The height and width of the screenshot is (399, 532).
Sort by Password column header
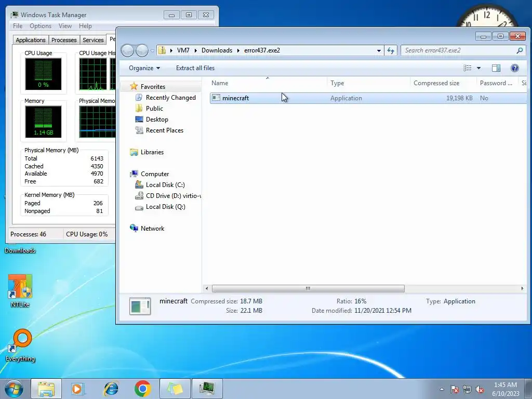(x=497, y=83)
